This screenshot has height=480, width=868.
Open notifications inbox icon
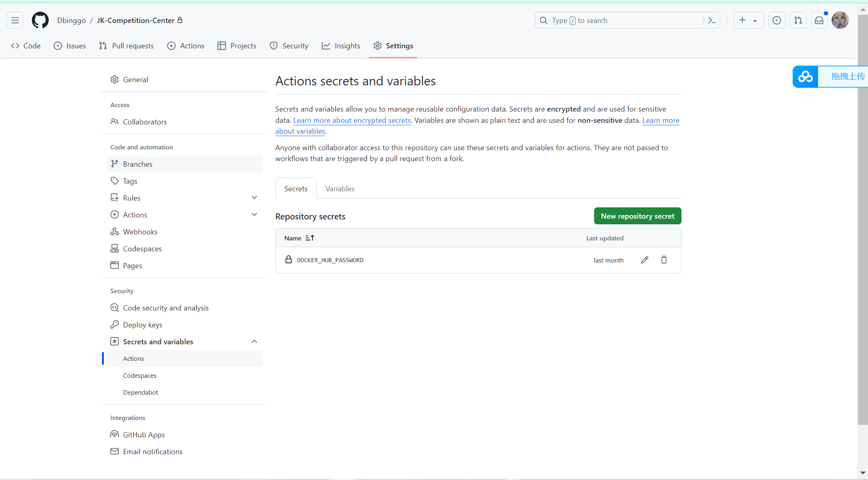coord(819,20)
